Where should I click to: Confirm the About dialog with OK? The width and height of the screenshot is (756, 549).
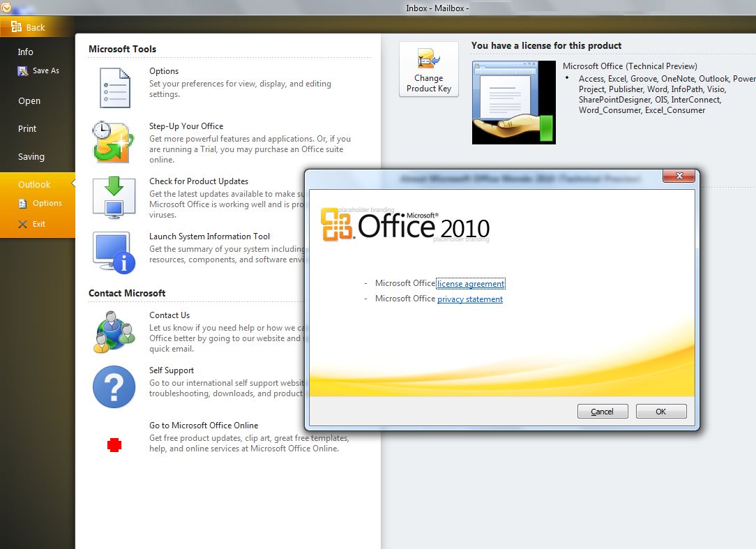point(660,411)
